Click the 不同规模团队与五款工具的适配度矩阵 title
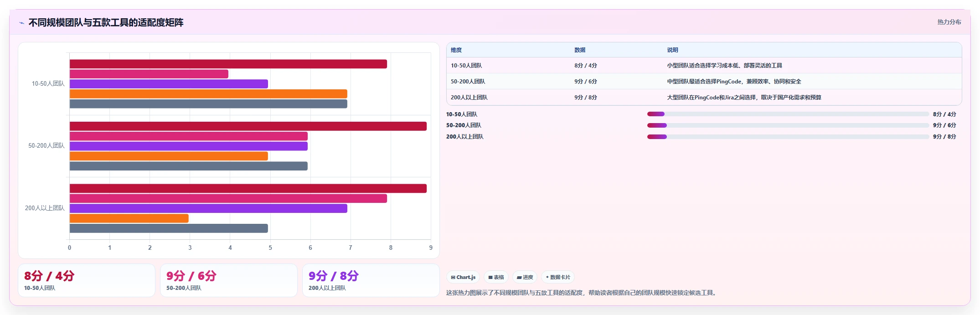 coord(106,23)
